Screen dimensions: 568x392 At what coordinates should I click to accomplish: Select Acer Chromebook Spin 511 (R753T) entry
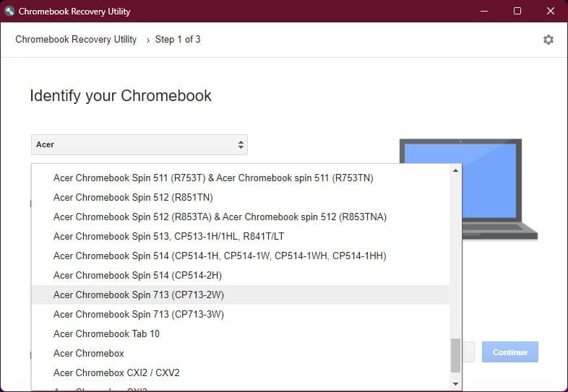(241, 178)
